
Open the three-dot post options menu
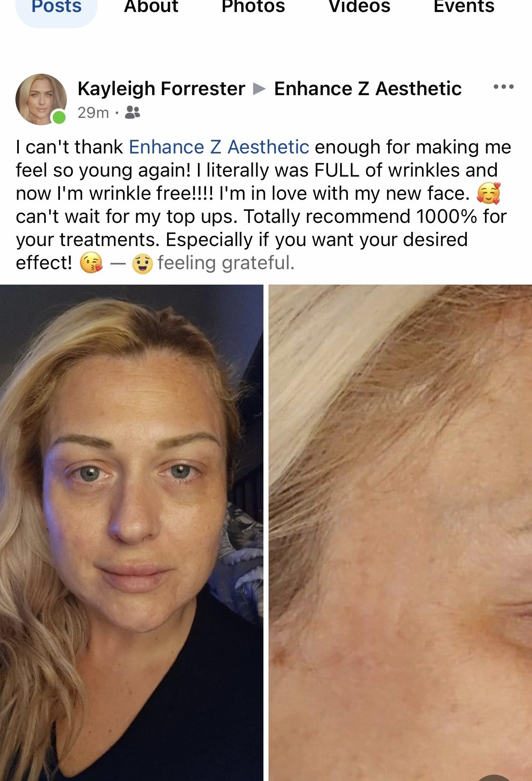(503, 87)
